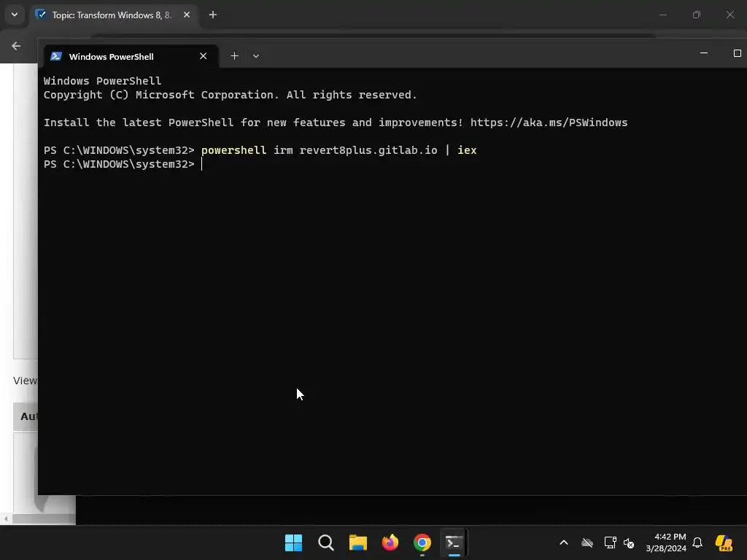Add a new browser tab
Screen dimensions: 747x560
click(213, 15)
